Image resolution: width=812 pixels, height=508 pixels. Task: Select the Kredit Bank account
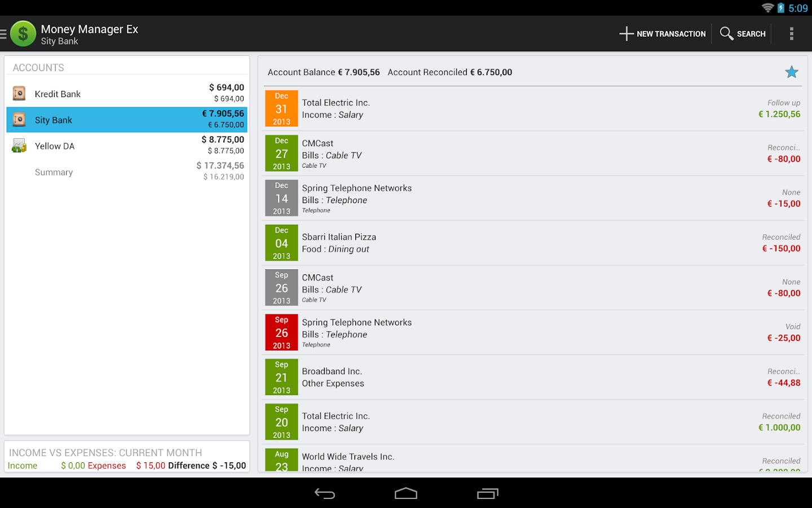click(x=127, y=94)
